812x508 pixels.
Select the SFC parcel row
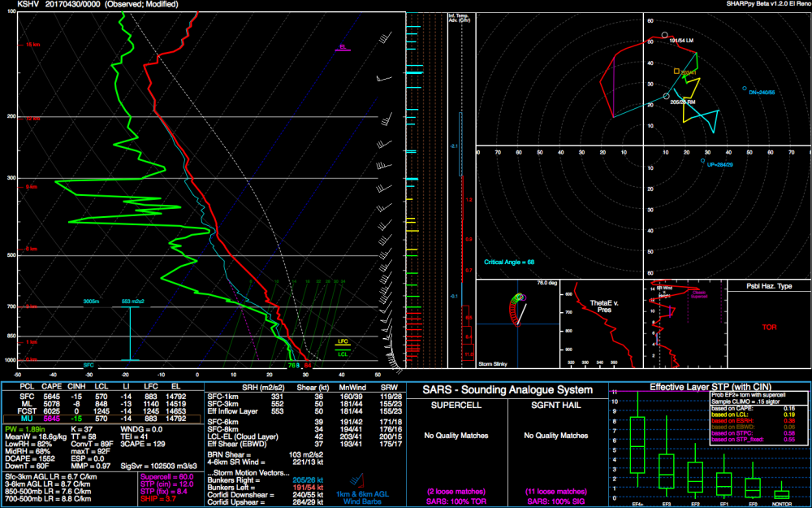102,397
